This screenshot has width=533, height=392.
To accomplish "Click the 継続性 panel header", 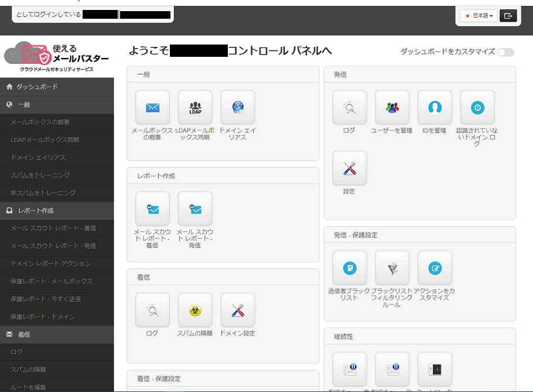I will (x=420, y=336).
